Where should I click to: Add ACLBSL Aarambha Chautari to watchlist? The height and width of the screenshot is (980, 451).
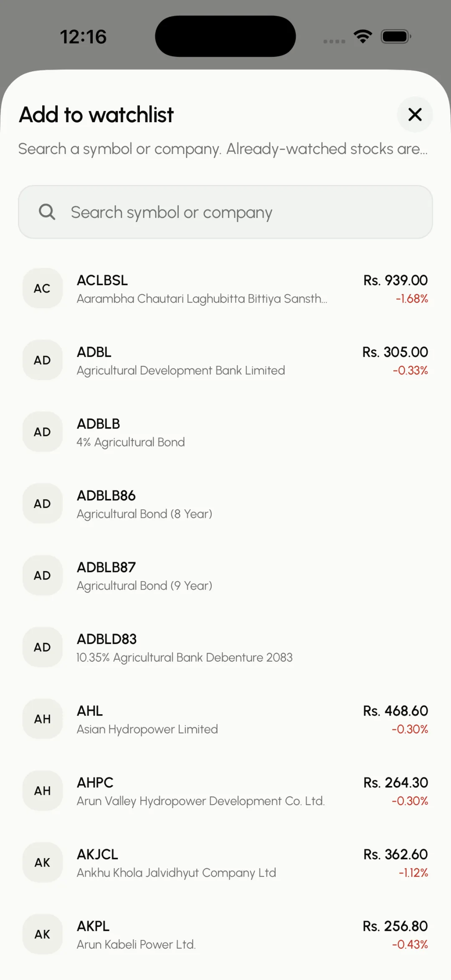click(x=225, y=288)
